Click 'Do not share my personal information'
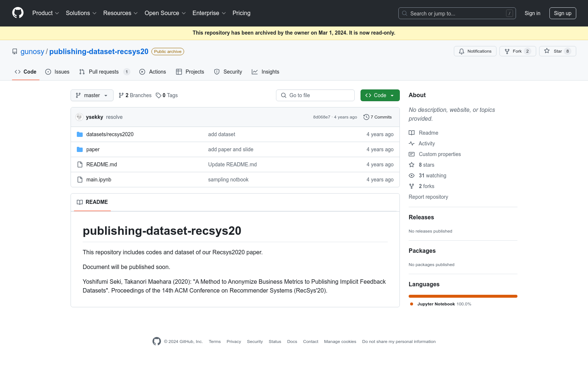The height and width of the screenshot is (368, 588). click(x=399, y=342)
